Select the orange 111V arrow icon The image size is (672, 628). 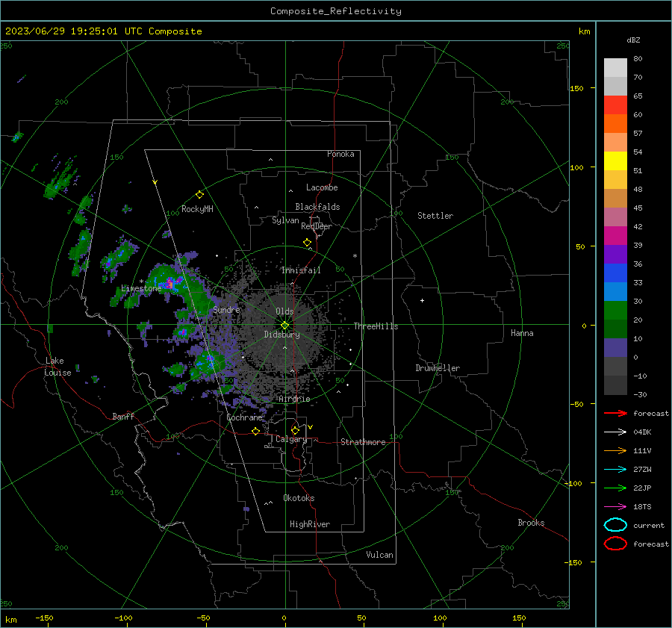(615, 450)
